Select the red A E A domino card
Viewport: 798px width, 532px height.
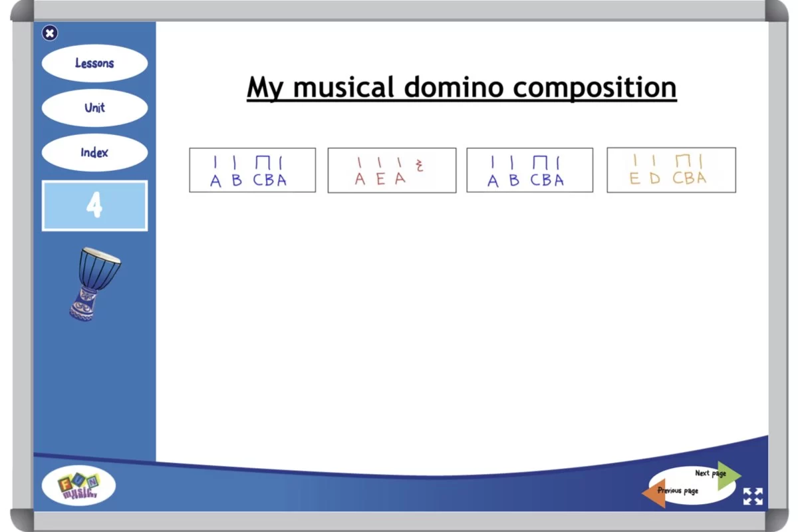coord(391,170)
